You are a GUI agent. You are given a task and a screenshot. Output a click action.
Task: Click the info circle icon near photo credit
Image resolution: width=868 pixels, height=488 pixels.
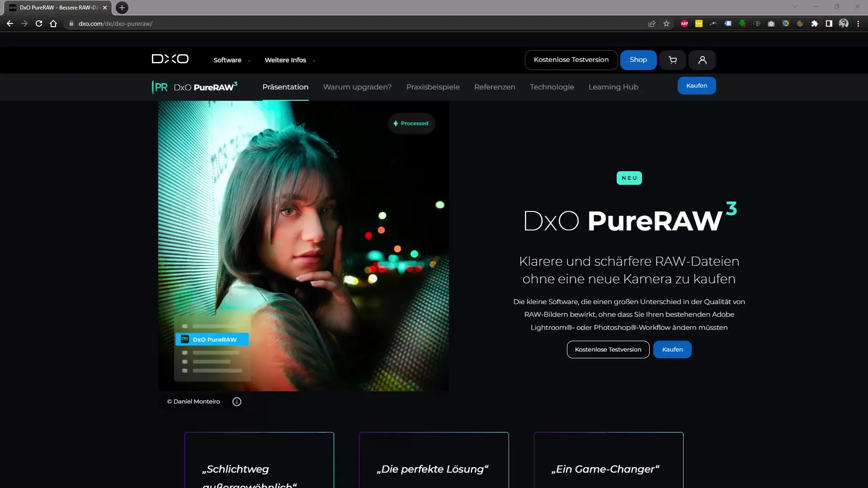click(x=237, y=401)
